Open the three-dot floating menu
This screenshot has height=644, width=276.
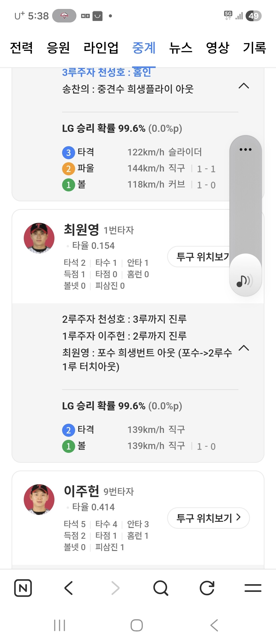pos(245,149)
